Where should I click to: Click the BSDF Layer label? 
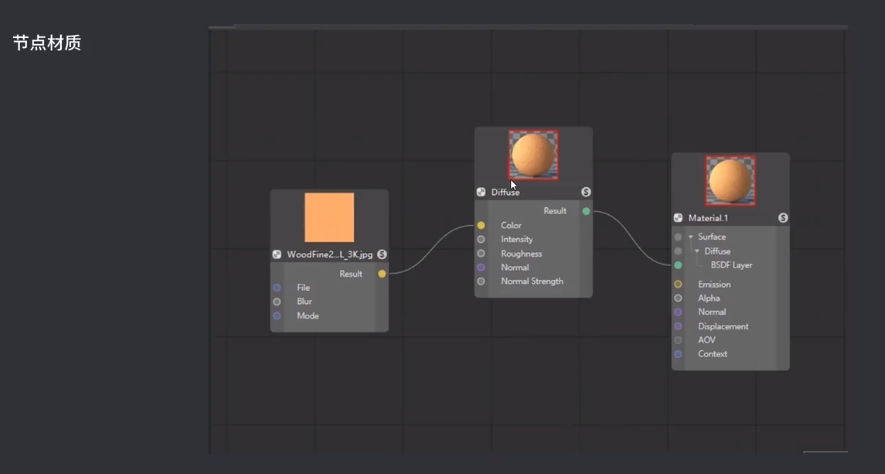731,265
